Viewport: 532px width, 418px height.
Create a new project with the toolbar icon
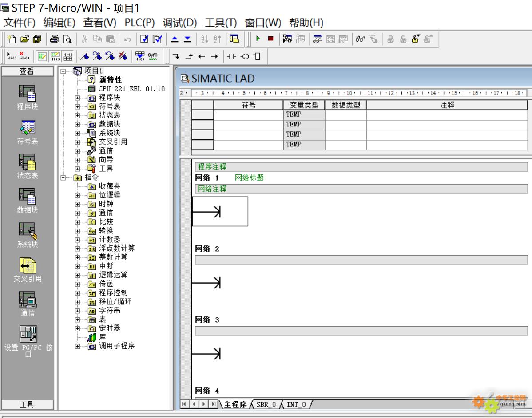12,39
